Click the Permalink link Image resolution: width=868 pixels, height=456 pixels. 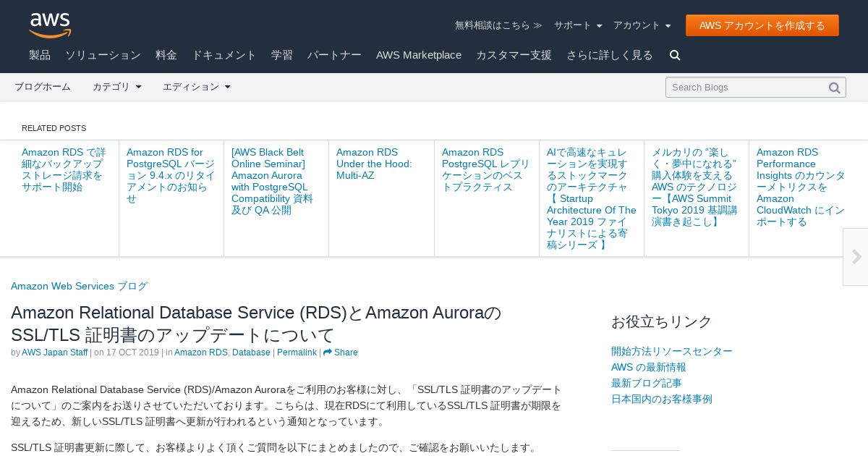click(x=297, y=352)
